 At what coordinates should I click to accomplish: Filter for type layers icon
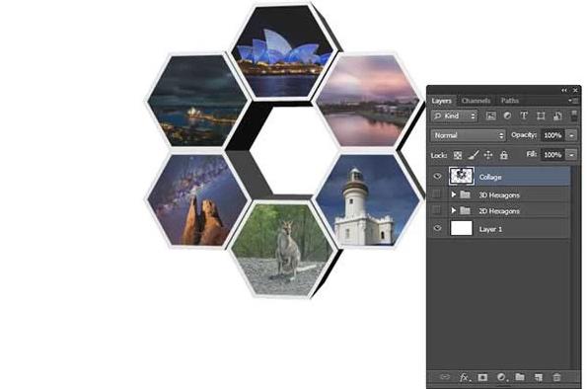coord(524,116)
